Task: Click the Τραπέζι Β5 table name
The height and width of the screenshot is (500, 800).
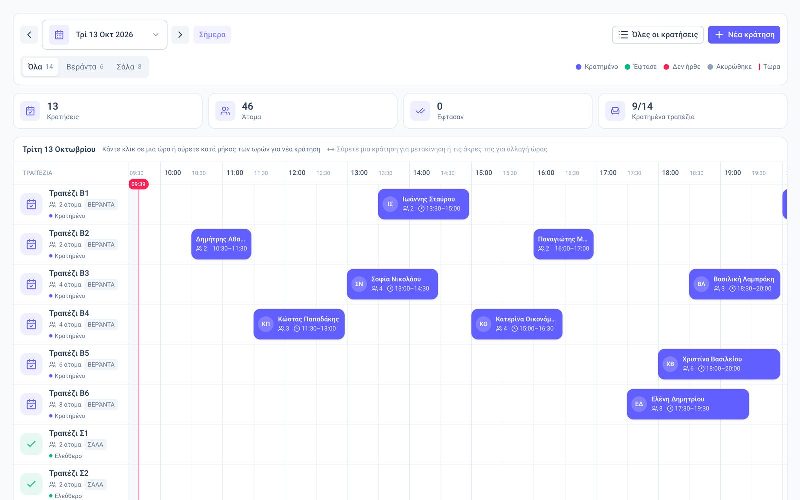Action: (x=69, y=353)
